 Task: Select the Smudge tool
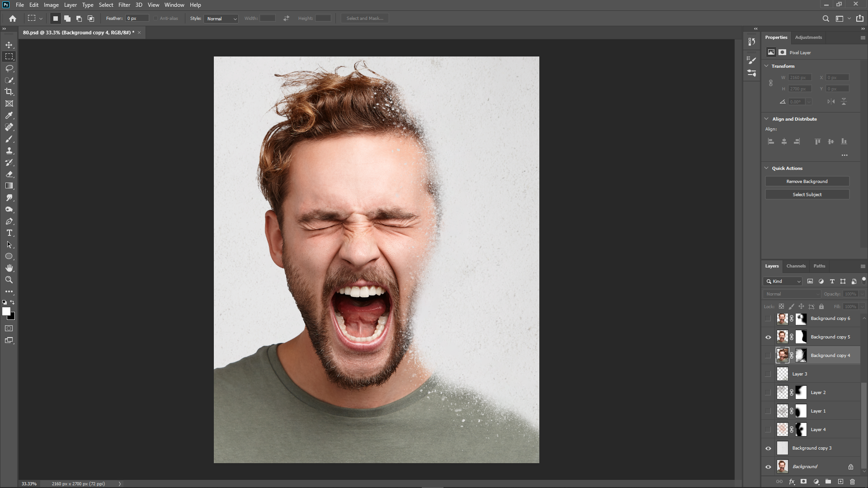click(9, 198)
